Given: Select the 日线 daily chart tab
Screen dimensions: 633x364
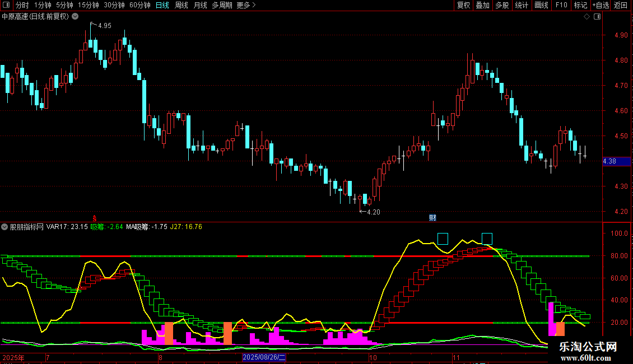Looking at the screenshot, I should point(162,5).
